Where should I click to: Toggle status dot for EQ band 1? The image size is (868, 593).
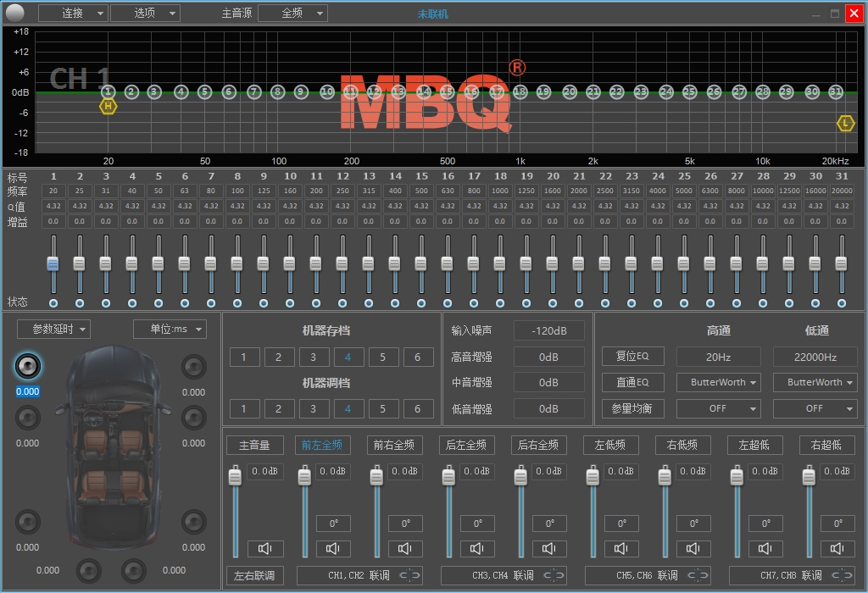tap(53, 303)
